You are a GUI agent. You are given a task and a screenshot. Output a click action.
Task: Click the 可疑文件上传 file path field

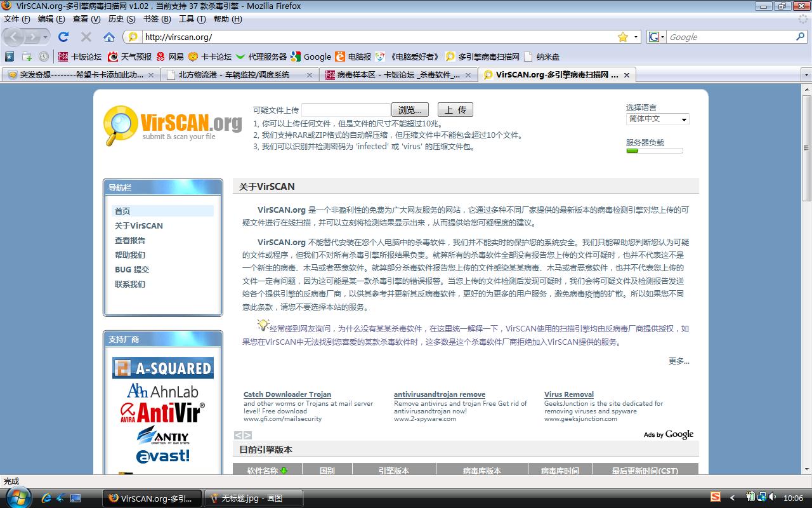coord(346,110)
